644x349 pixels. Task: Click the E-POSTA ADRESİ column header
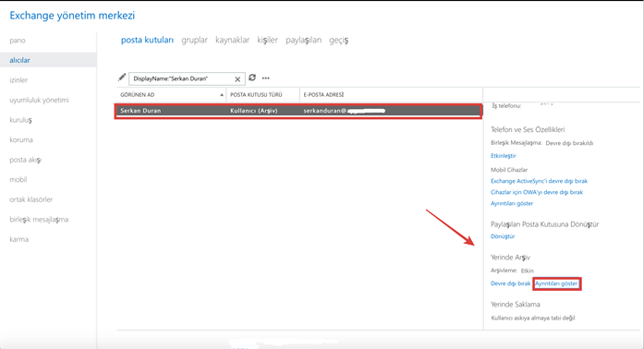click(323, 95)
